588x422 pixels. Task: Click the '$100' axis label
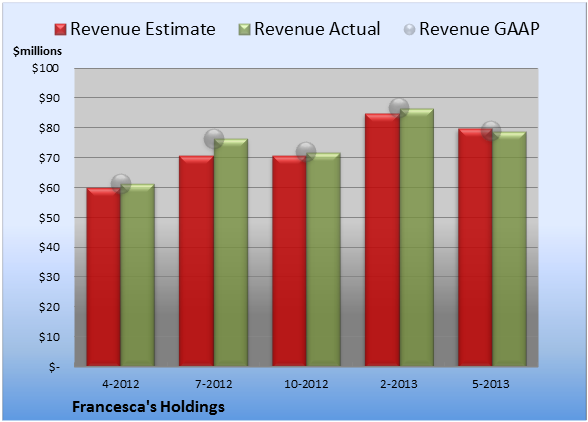coord(45,68)
